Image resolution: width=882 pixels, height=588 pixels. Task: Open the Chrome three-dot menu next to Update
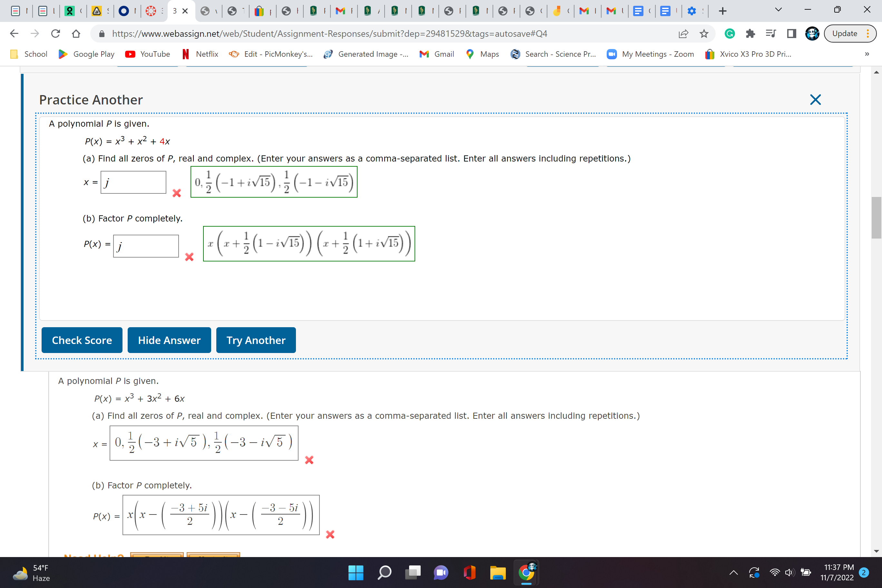coord(867,34)
